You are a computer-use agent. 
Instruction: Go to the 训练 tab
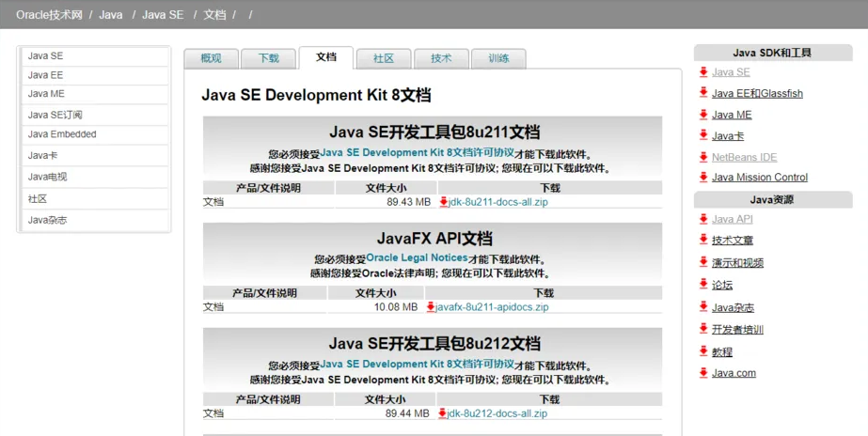click(x=498, y=58)
